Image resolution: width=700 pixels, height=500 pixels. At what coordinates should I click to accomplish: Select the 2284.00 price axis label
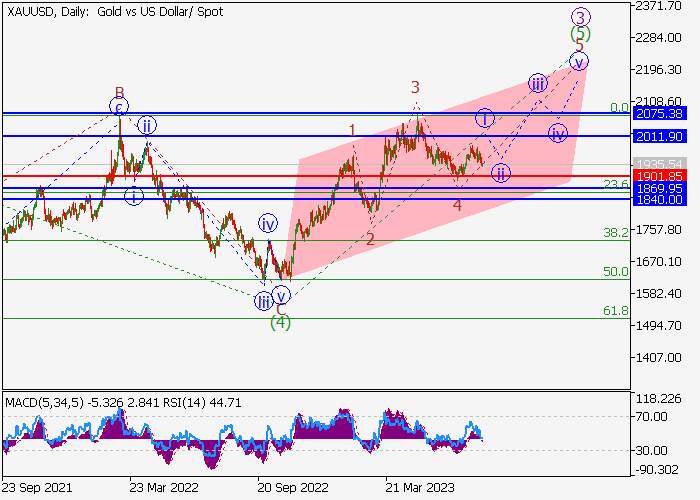[x=659, y=38]
